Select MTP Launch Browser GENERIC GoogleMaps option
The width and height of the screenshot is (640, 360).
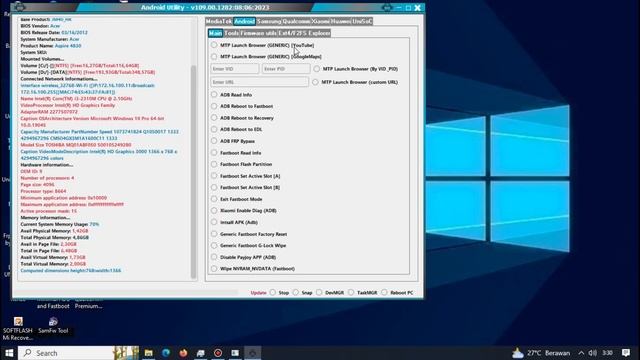pyautogui.click(x=214, y=56)
